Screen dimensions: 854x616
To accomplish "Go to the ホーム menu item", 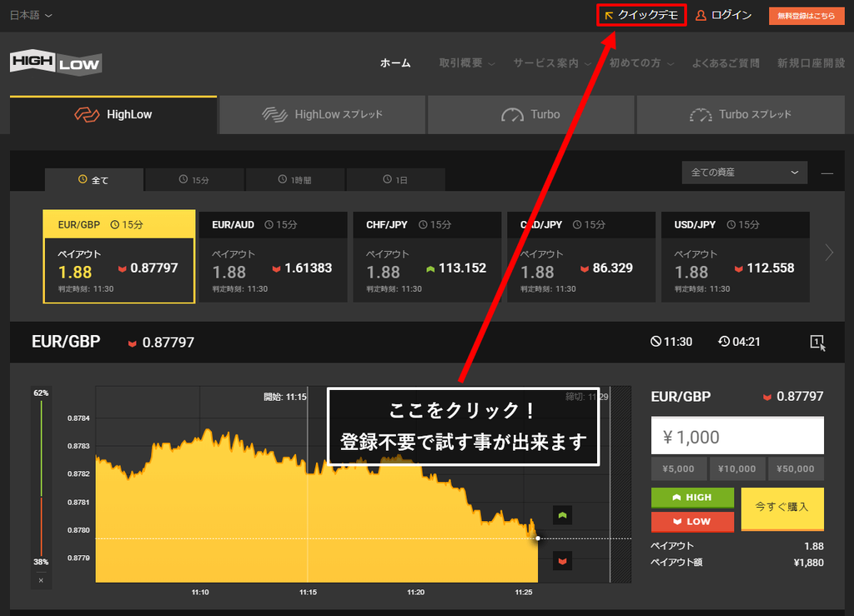I will [395, 63].
